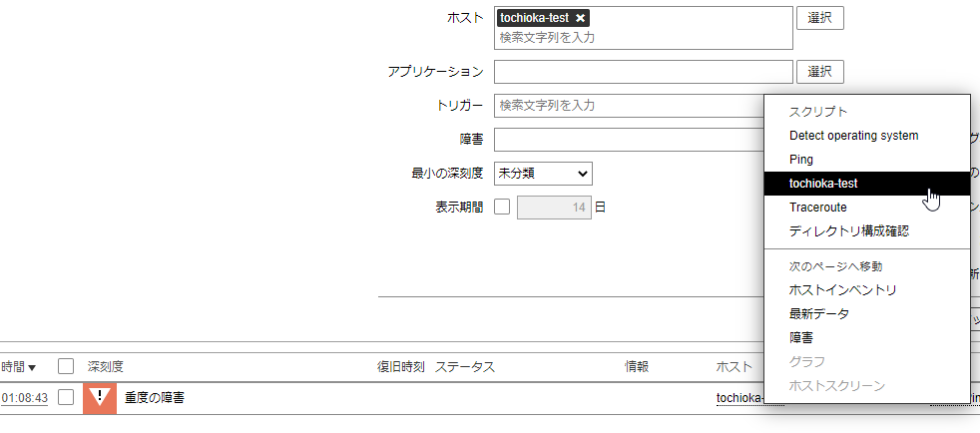The width and height of the screenshot is (980, 433).
Task: Focus the アプリケーション input field
Action: (x=643, y=72)
